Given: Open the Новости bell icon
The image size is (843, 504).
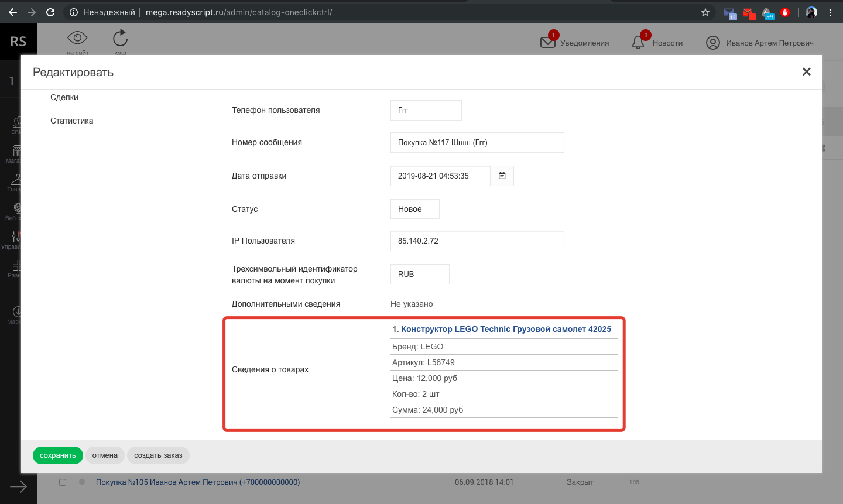Looking at the screenshot, I should pos(638,43).
